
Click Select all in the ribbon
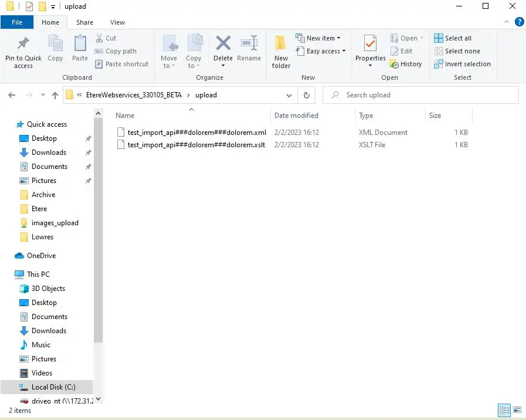[452, 38]
